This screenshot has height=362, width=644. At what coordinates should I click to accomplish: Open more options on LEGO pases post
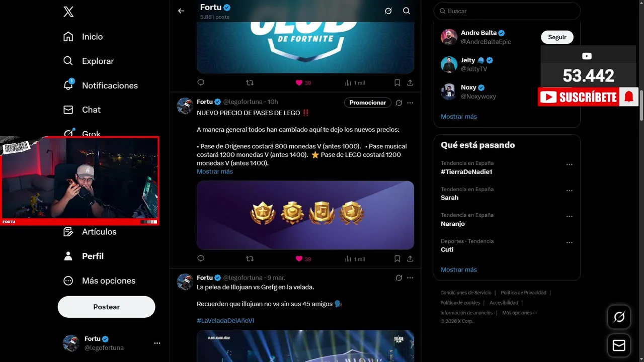coord(410,103)
